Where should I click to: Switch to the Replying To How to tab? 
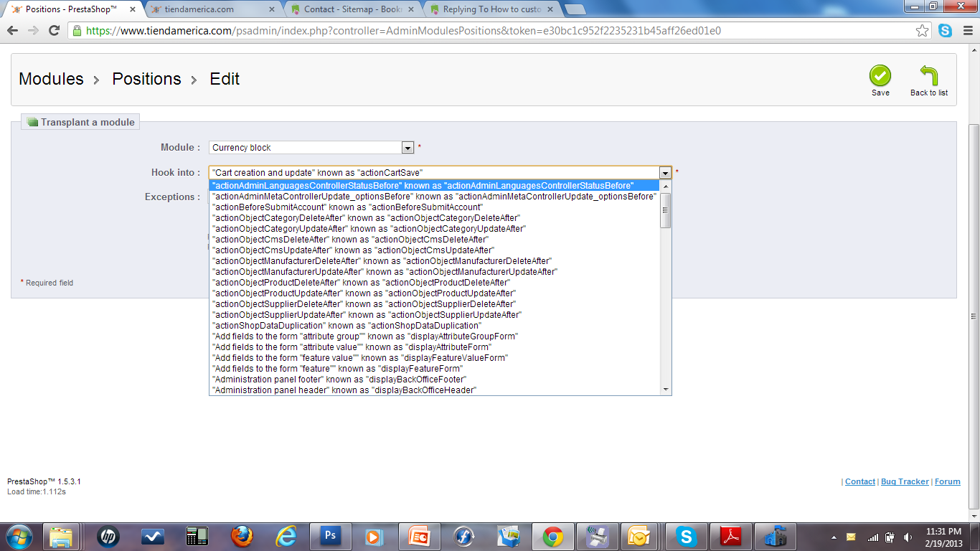click(491, 9)
